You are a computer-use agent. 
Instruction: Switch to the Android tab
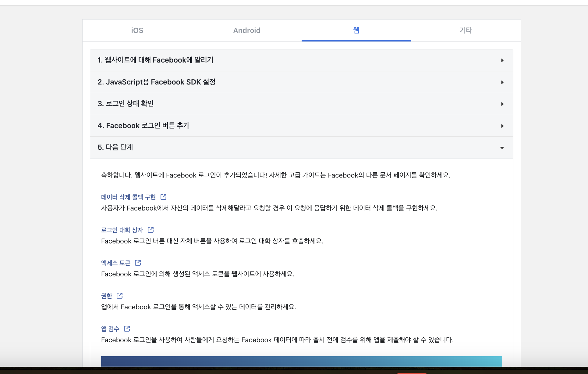pos(247,31)
